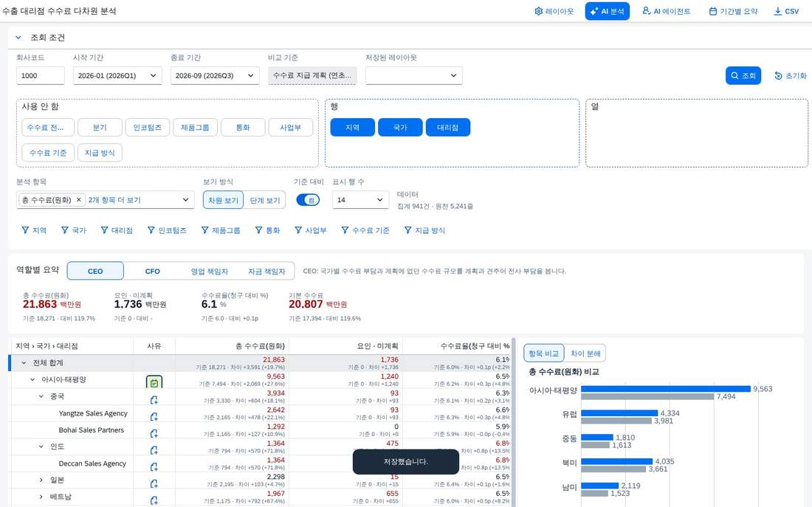Collapse the 중국 tree row
Screen dimensions: 812x507
click(x=41, y=396)
